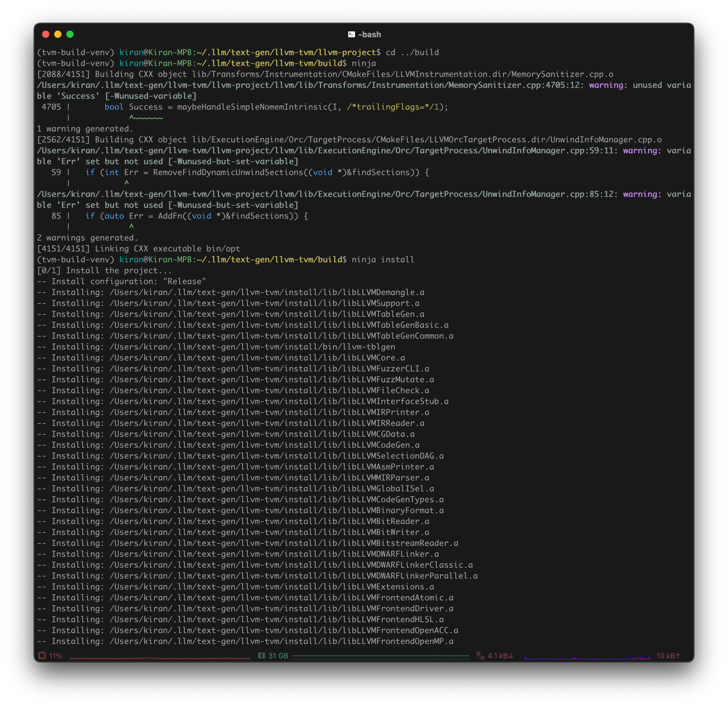Click the 31 GB memory value
Screen dimensions: 728x707
278,656
